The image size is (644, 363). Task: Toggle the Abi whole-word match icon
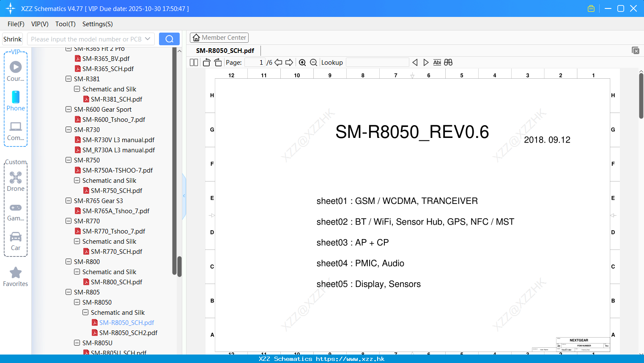point(437,62)
